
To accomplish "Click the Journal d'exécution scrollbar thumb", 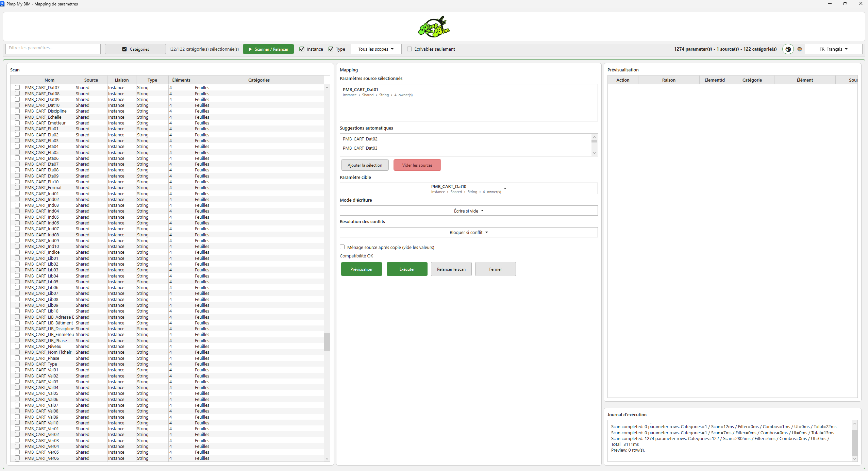I will click(854, 442).
